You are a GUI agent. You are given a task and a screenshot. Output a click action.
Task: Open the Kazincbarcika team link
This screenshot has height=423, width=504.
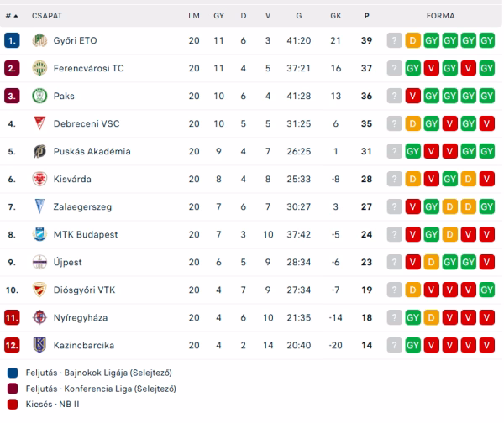click(83, 345)
